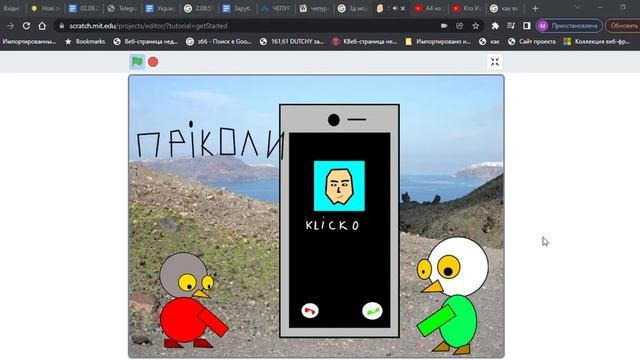
Task: Close the active Scratch tab
Action: point(403,8)
